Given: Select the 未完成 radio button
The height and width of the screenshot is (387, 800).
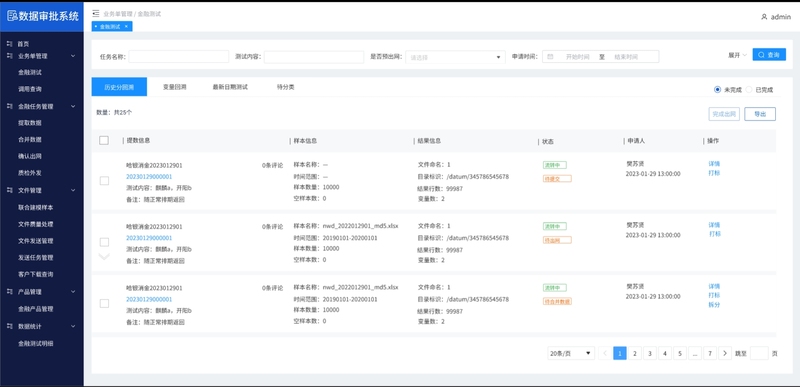Looking at the screenshot, I should 718,90.
